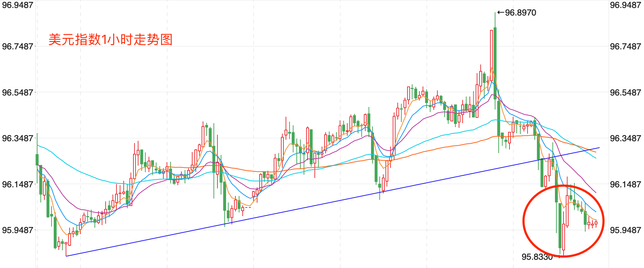This screenshot has width=644, height=268.
Task: Click left axis label 96.5487
Action: [18, 93]
